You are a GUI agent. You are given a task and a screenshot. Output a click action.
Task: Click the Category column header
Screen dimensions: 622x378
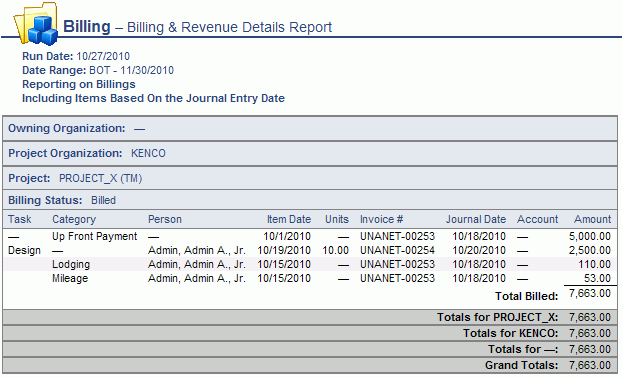coord(74,219)
